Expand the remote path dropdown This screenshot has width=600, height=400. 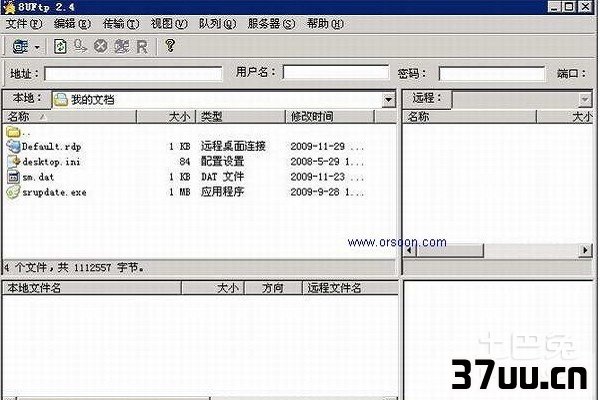[584, 100]
